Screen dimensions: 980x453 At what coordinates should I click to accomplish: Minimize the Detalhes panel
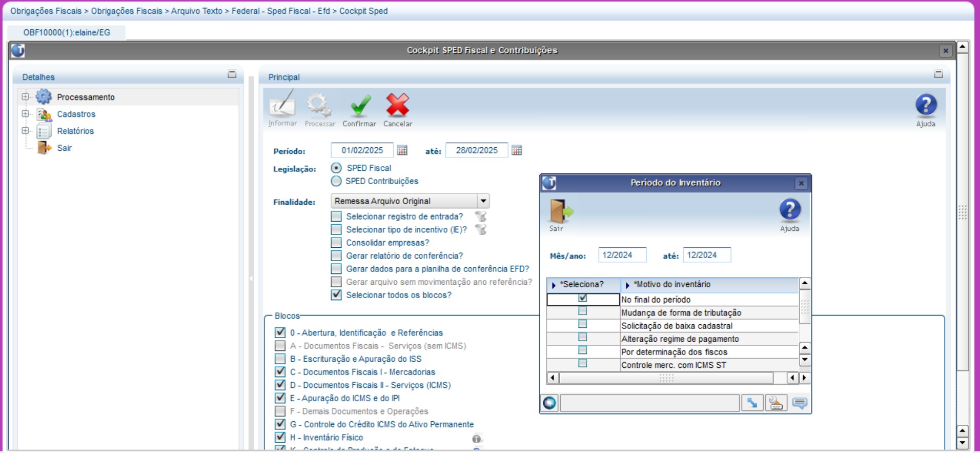tap(232, 74)
